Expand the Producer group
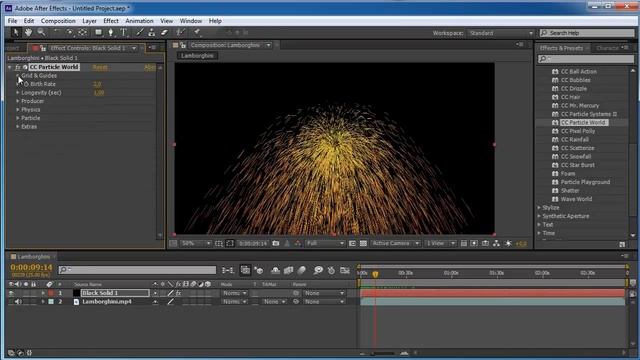The height and width of the screenshot is (360, 640). tap(18, 101)
